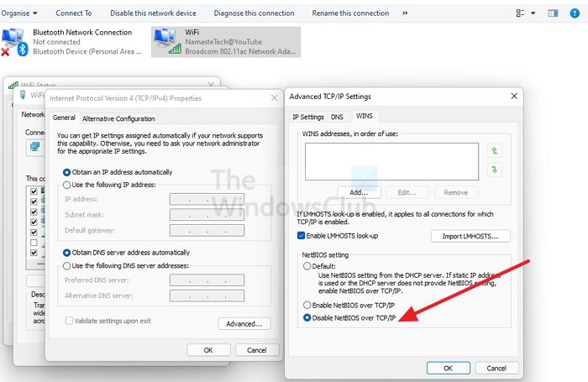Click the WiFi Properties adapter icon
The width and height of the screenshot is (588, 382).
click(x=23, y=95)
